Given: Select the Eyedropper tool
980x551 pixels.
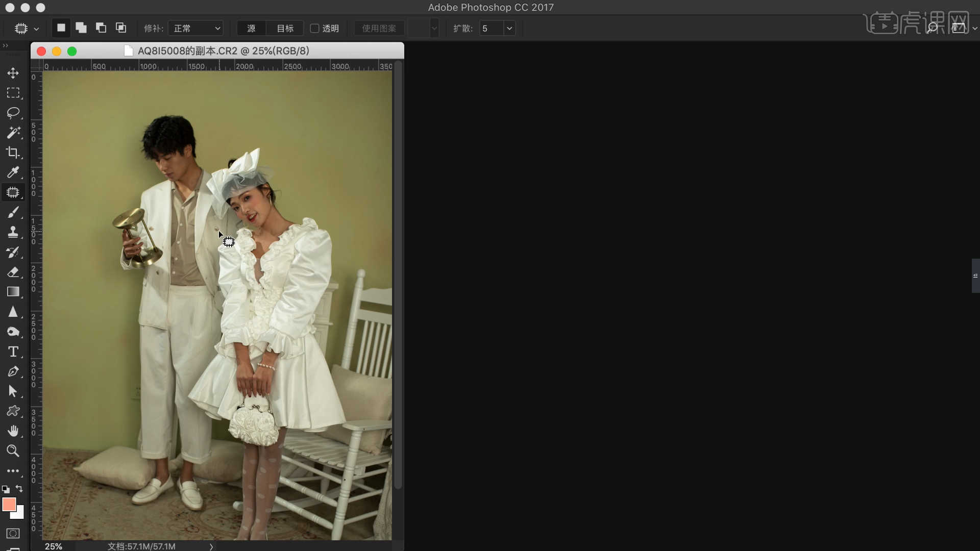Looking at the screenshot, I should point(13,172).
